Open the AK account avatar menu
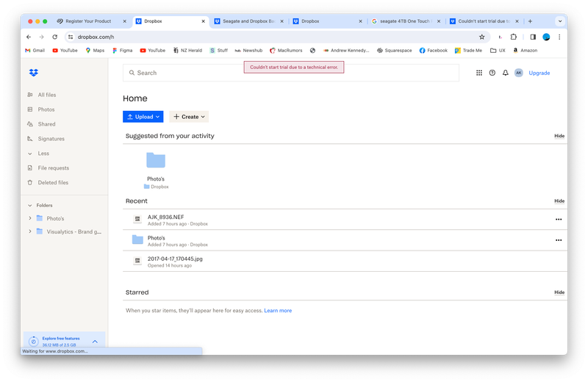 click(518, 73)
